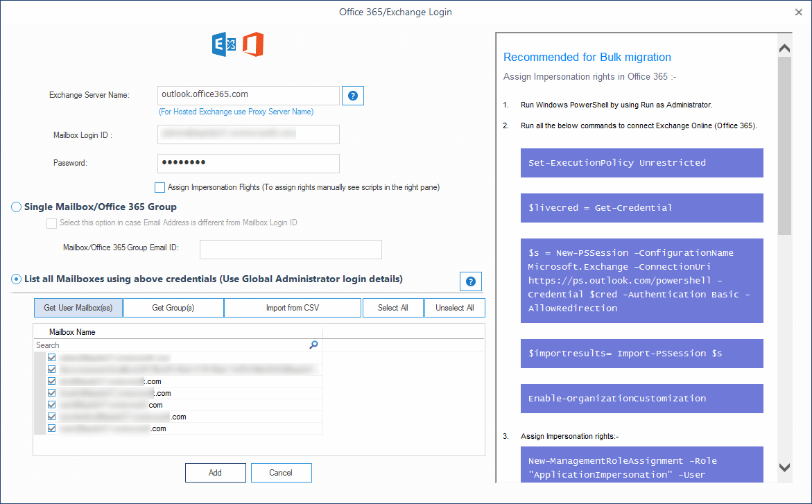Click the hosted Exchange Proxy Server Name hint
This screenshot has width=812, height=504.
click(x=236, y=112)
